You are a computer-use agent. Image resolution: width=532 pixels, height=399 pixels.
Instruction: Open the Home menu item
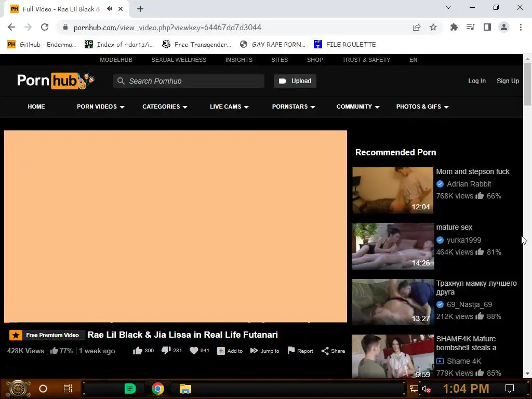click(x=36, y=107)
